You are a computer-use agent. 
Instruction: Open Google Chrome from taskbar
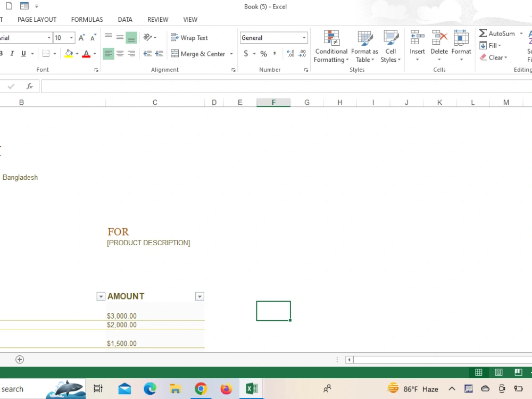point(201,389)
